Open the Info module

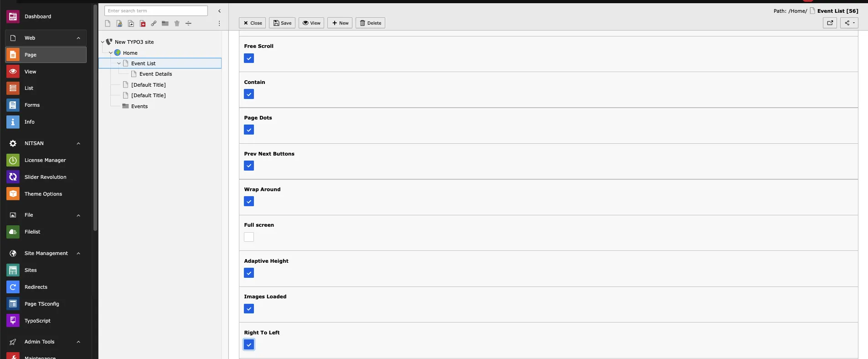click(x=46, y=122)
